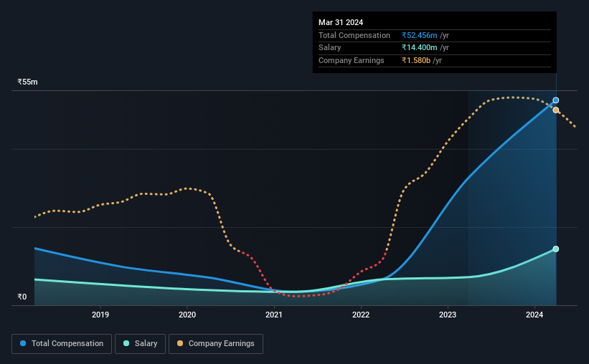Click the 2023 x-axis label
The height and width of the screenshot is (364, 589).
click(x=448, y=315)
